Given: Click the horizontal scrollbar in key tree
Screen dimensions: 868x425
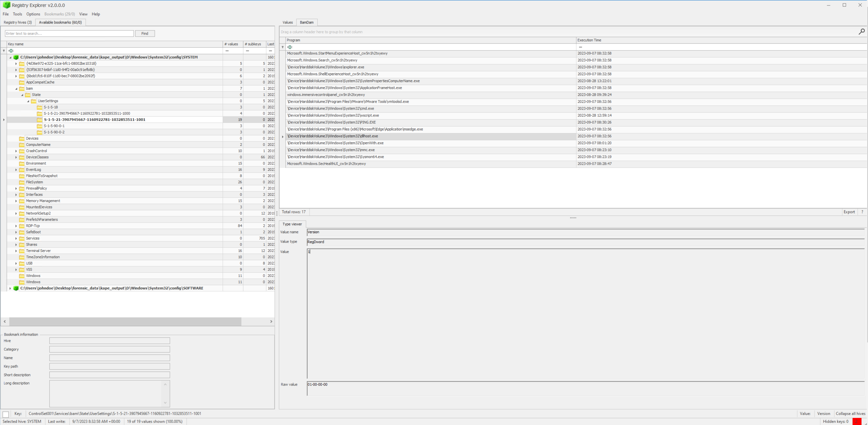Looking at the screenshot, I should (x=125, y=322).
